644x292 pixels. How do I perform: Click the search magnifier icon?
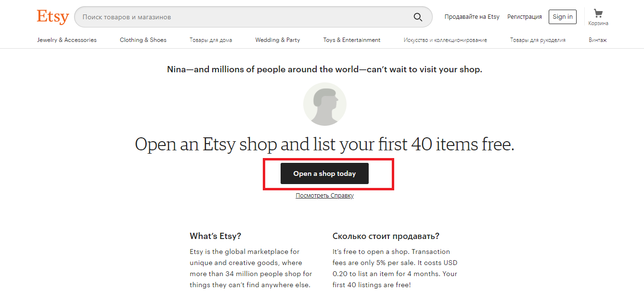coord(418,17)
